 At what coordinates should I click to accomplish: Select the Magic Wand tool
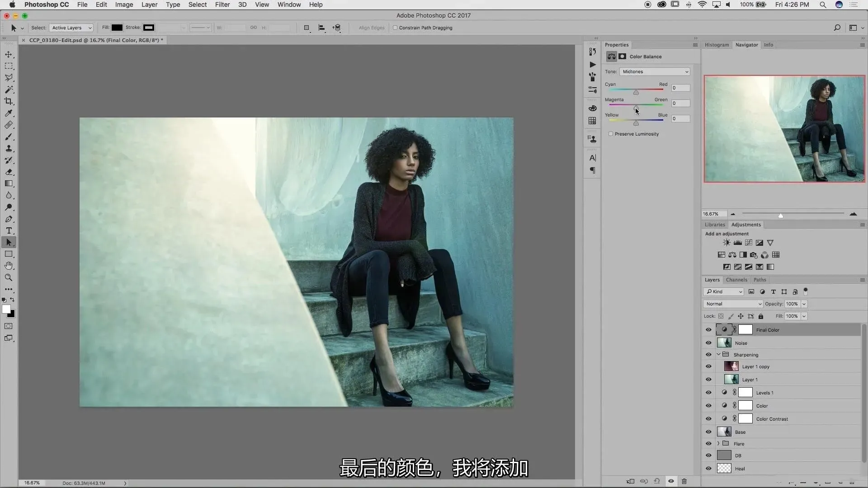pos(9,89)
